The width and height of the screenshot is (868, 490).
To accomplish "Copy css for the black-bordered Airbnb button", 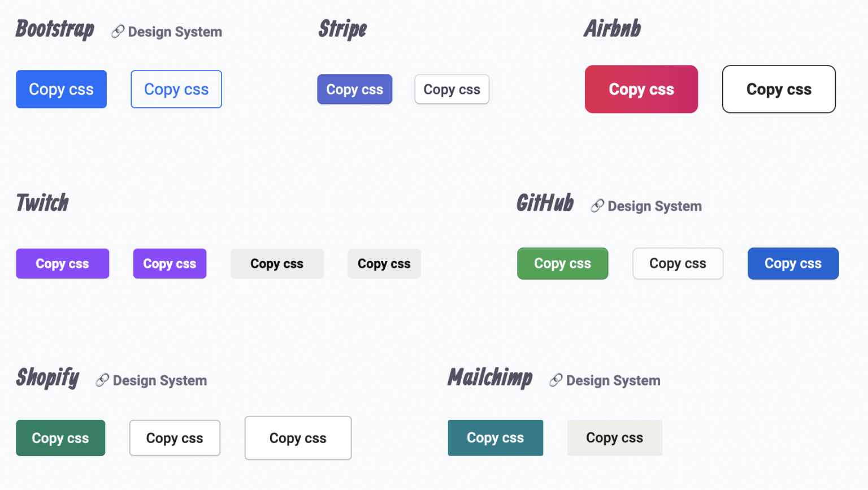I will pos(779,89).
